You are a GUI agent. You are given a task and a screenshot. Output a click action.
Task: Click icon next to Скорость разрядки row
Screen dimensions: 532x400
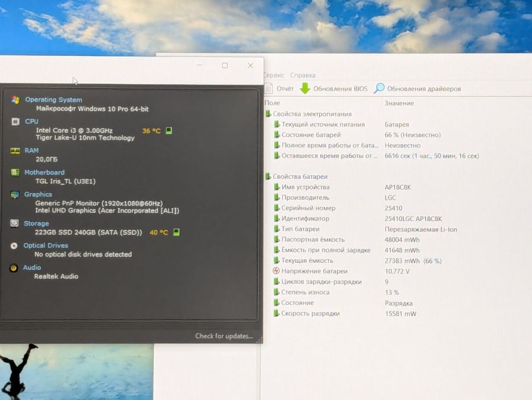(277, 313)
